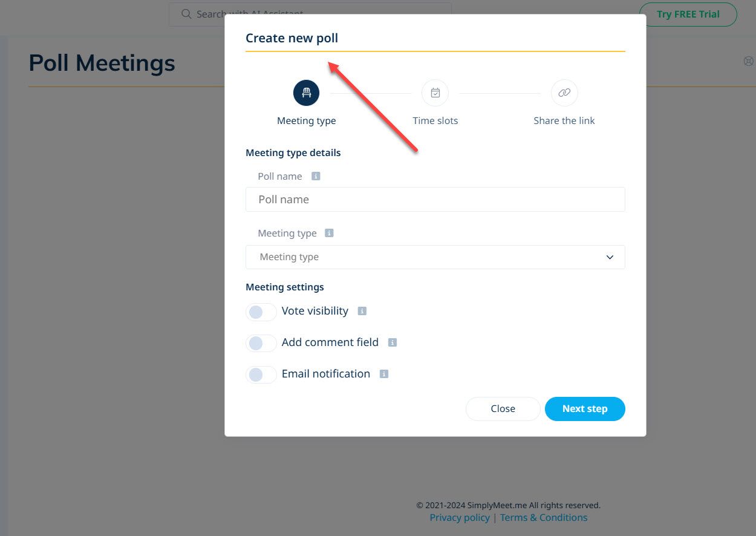
Task: Click the search magnifier icon
Action: point(186,13)
